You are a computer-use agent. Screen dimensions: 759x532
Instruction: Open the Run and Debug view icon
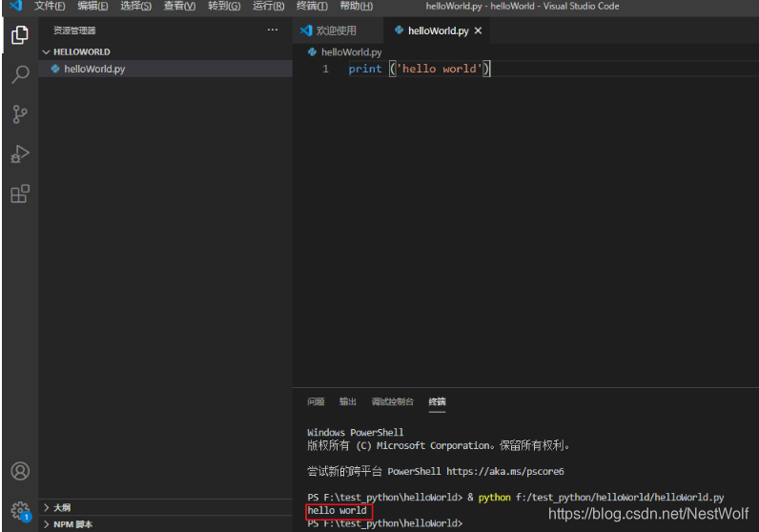tap(20, 153)
